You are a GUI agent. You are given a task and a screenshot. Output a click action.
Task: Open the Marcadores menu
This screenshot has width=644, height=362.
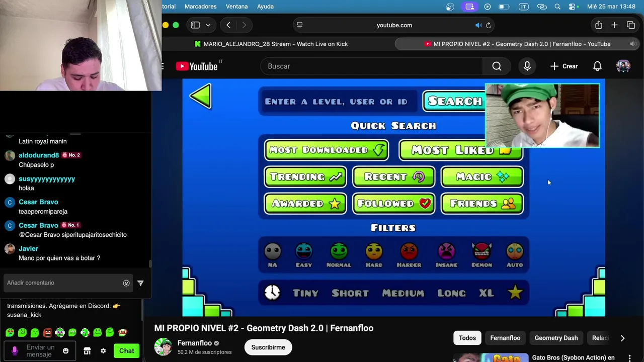click(x=201, y=7)
